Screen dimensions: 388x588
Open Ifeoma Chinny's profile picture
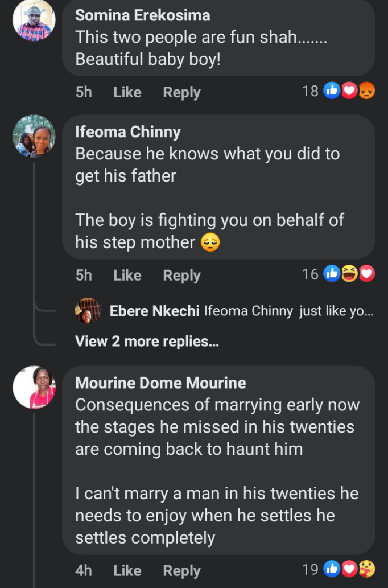point(34,136)
